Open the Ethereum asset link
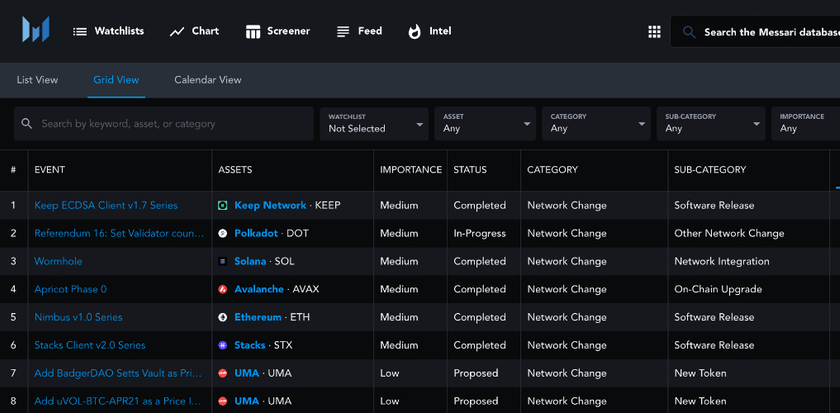840x413 pixels. click(258, 317)
